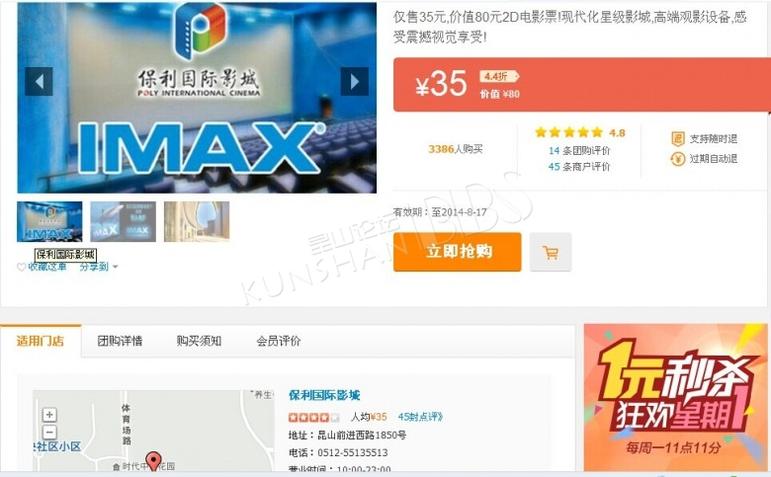This screenshot has width=771, height=477.
Task: Zoom out on the map
Action: [x=50, y=432]
